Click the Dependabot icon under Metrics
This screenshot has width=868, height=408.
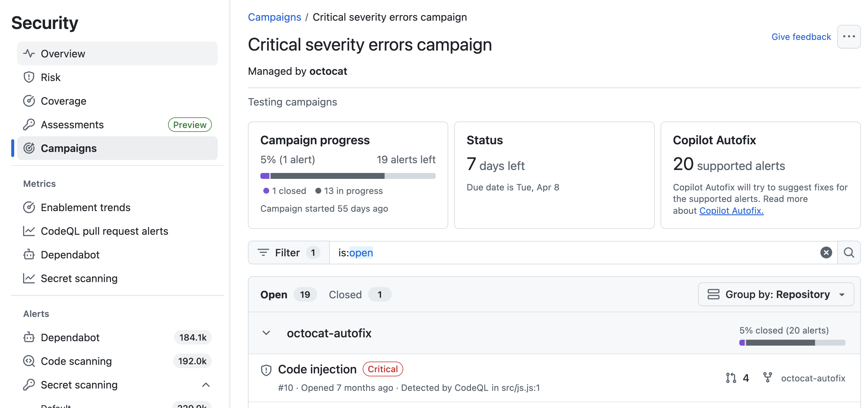[29, 255]
